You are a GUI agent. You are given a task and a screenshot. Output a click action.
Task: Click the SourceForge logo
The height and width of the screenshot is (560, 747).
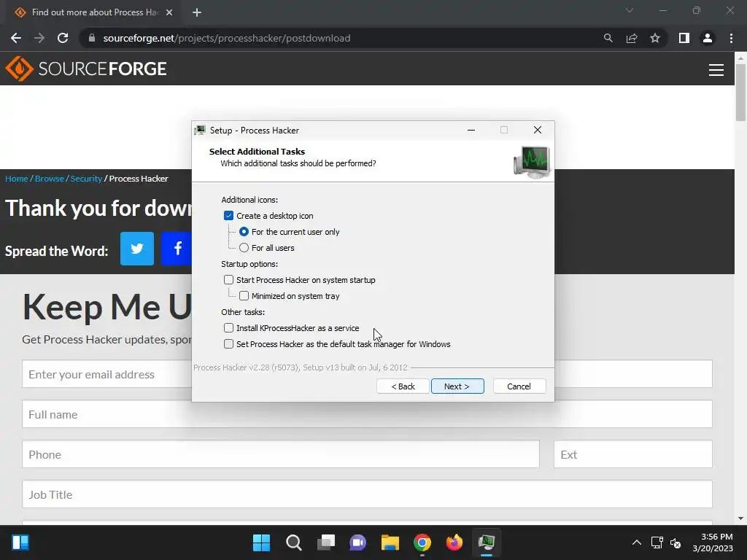[x=86, y=69]
